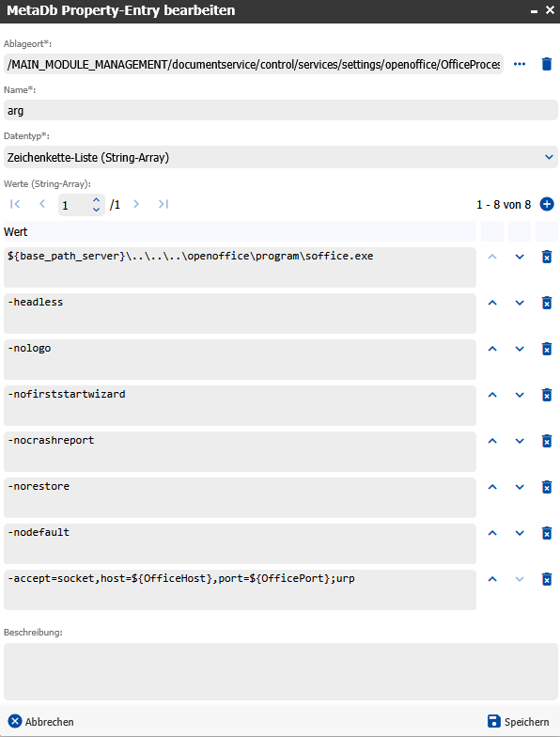Move the -accept=socket value up
Image resolution: width=560 pixels, height=737 pixels.
tap(492, 579)
